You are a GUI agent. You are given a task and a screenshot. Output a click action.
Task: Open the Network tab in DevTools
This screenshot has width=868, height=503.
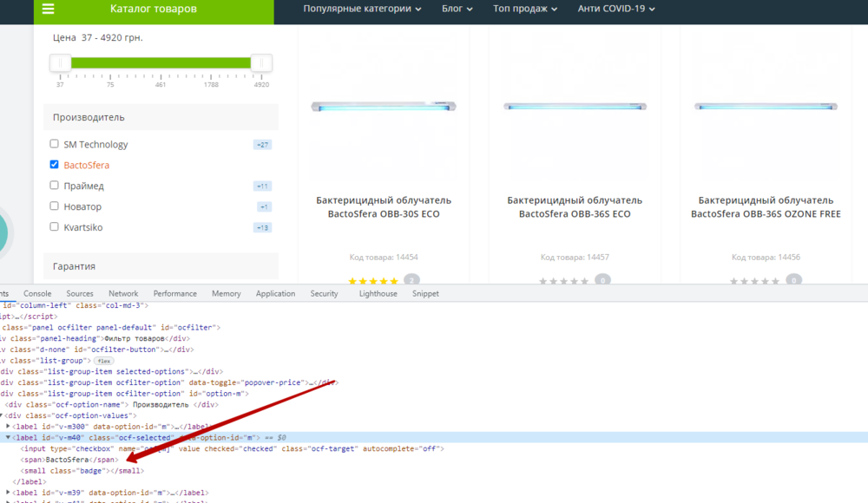click(123, 294)
